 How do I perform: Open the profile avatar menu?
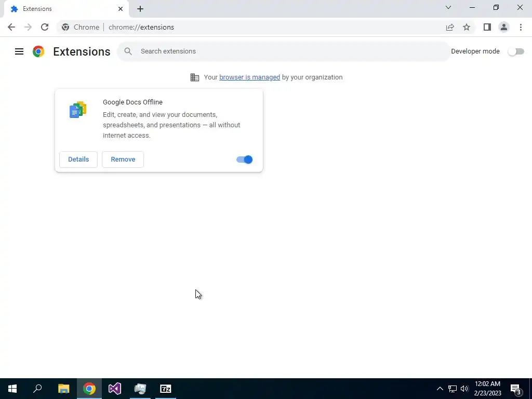tap(504, 27)
